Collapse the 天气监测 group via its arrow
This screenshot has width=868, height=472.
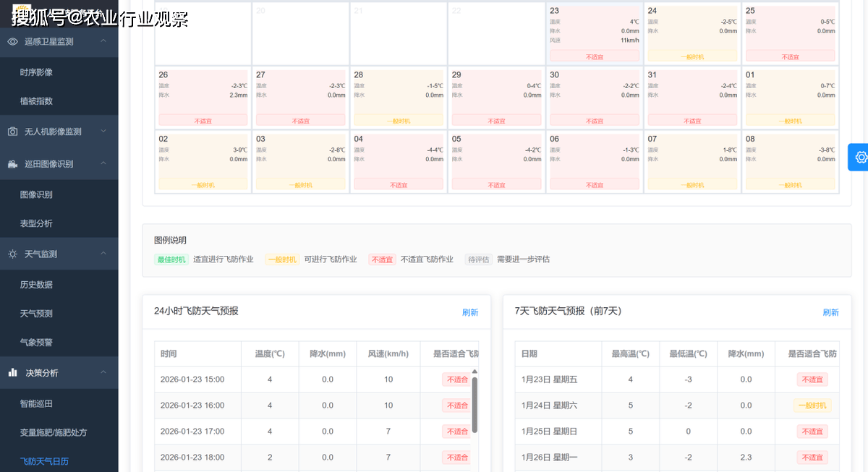(103, 254)
